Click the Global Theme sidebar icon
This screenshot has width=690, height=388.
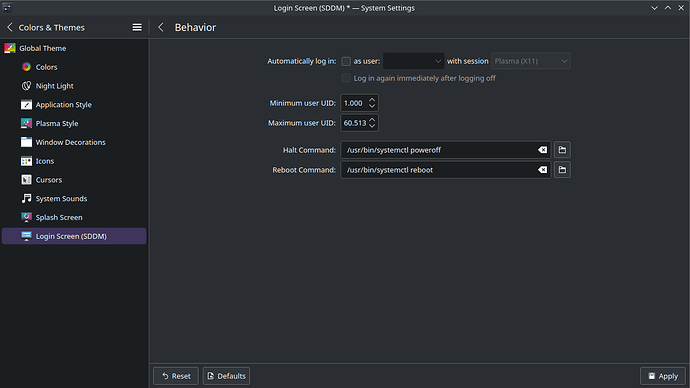pyautogui.click(x=10, y=48)
